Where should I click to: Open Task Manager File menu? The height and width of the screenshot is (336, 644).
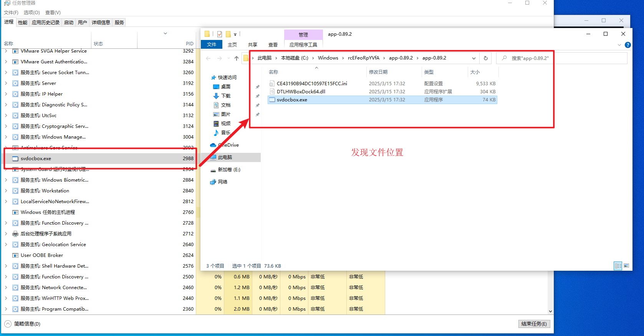click(11, 13)
